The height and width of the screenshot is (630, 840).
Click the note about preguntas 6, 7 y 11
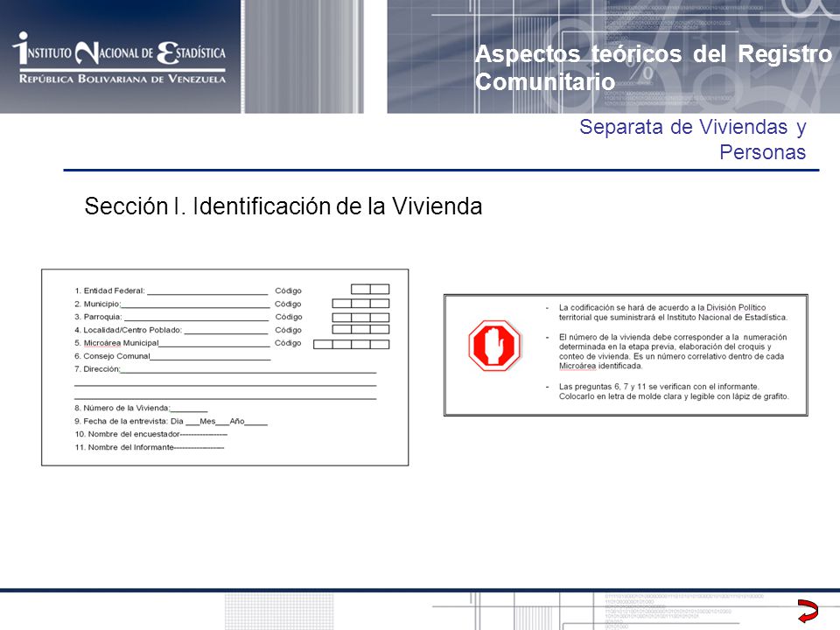[x=674, y=392]
